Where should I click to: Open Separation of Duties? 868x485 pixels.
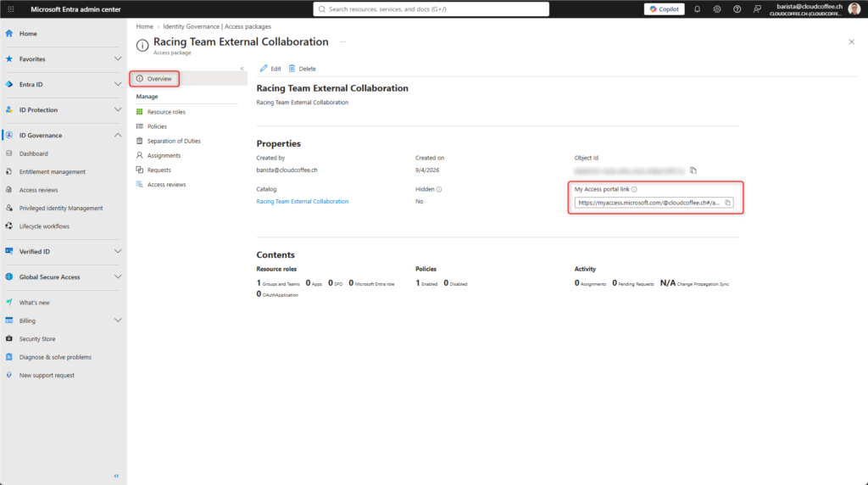[174, 142]
